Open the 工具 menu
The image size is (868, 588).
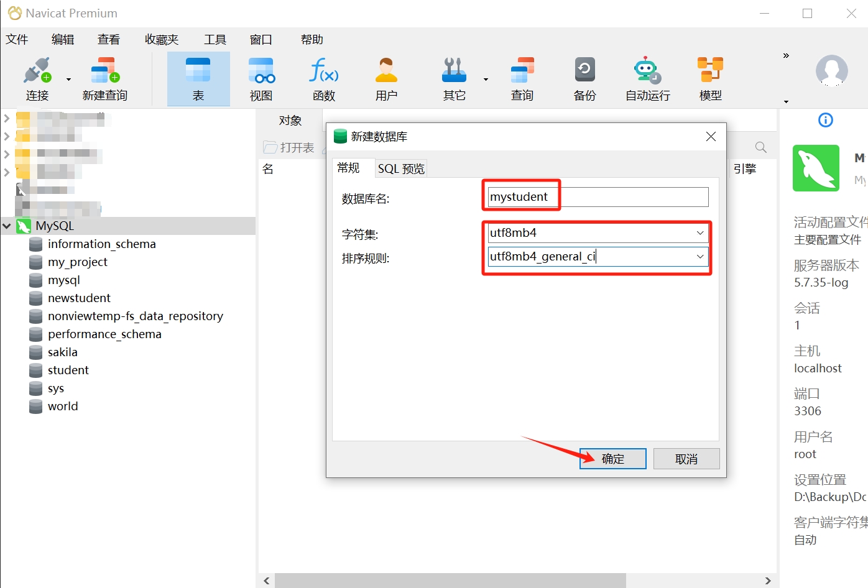(x=215, y=39)
